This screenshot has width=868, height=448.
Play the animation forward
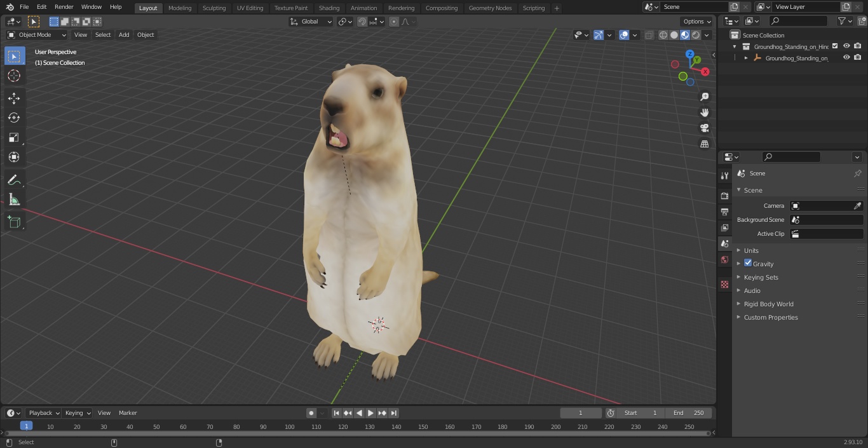[x=370, y=413]
